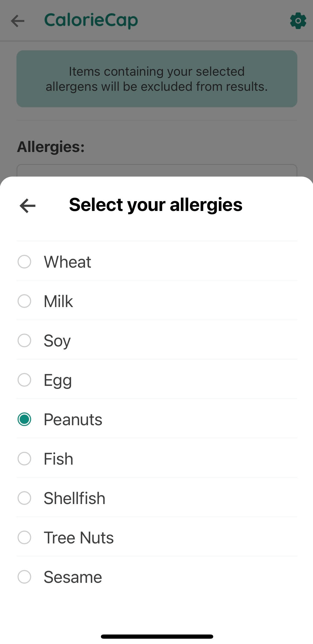Tap the iOS home indicator bar
The width and height of the screenshot is (313, 644).
[157, 636]
